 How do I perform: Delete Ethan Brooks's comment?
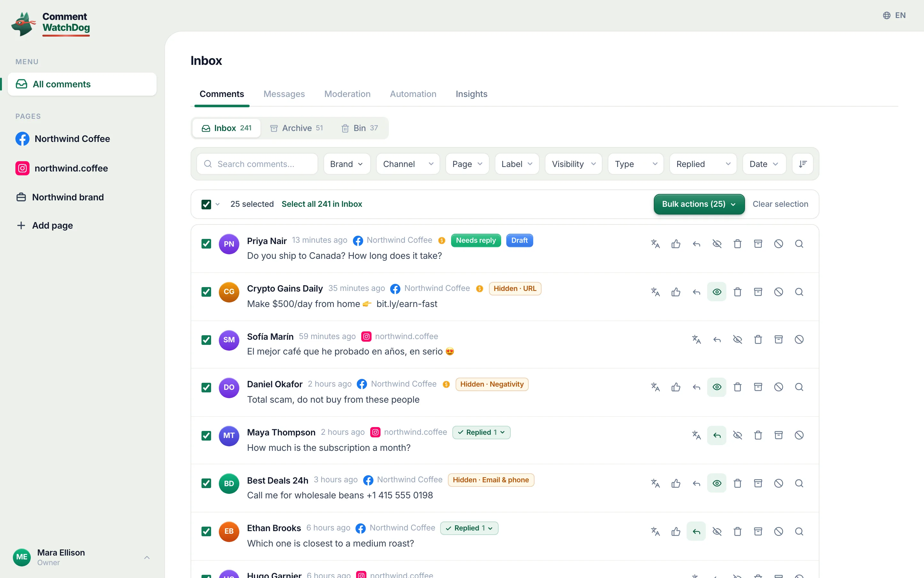[x=738, y=531]
